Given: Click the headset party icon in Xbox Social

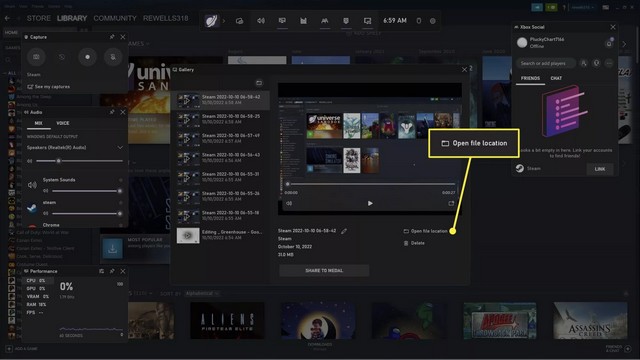Looking at the screenshot, I should 596,63.
